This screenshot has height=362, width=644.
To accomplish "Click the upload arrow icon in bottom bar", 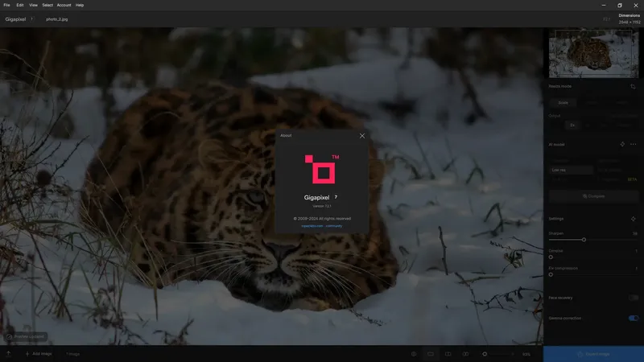I will 8,354.
